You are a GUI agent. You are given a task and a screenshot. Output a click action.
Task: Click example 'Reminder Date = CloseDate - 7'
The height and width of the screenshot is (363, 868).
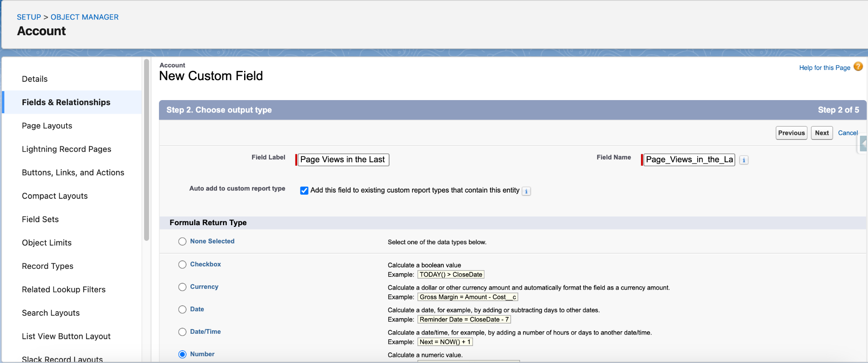tap(464, 319)
